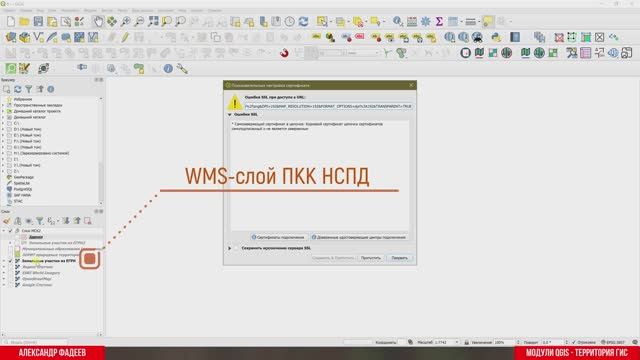Expand the bold Земельные участки из ЕГРН layer
The width and height of the screenshot is (640, 360).
[x=4, y=260]
